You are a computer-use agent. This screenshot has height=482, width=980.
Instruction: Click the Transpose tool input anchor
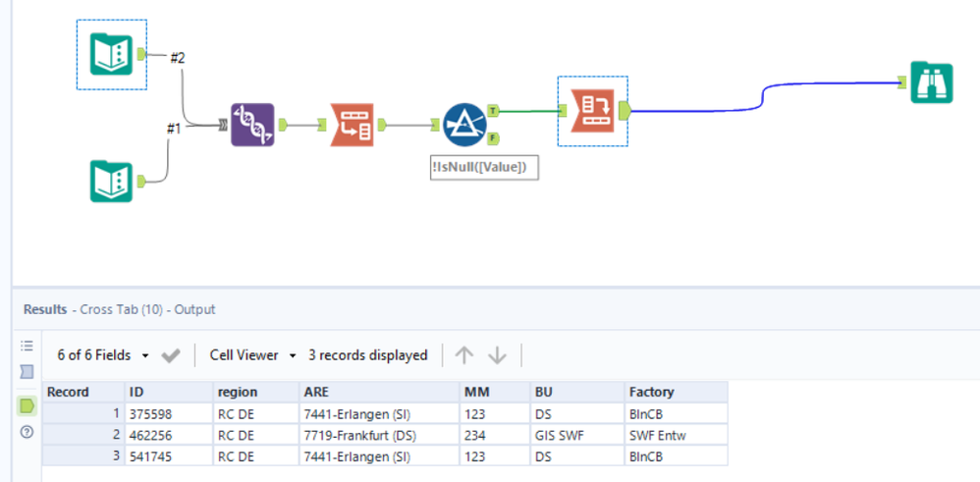pyautogui.click(x=322, y=125)
